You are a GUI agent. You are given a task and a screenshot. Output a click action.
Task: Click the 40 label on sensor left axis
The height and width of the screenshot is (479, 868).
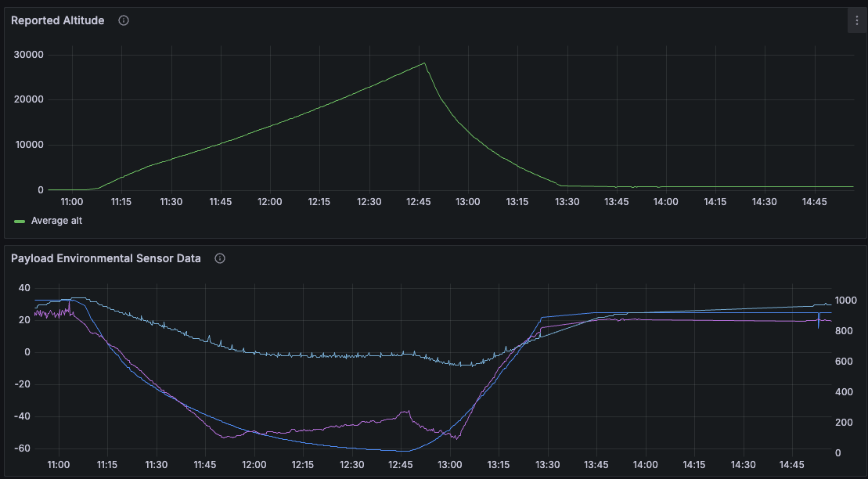(x=24, y=288)
